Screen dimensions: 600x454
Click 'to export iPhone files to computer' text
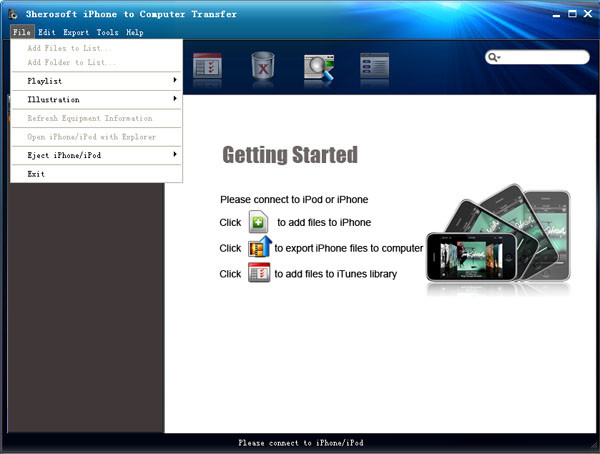349,248
